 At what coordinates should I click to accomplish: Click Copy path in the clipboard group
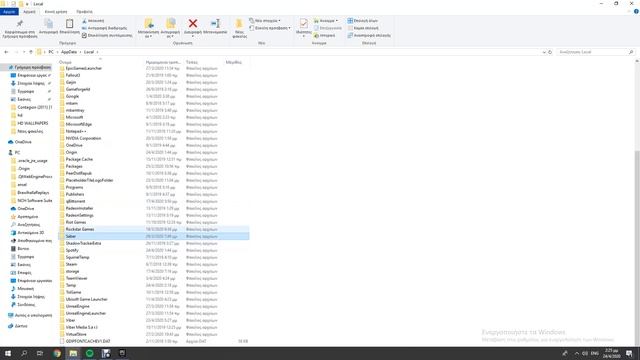(x=104, y=28)
